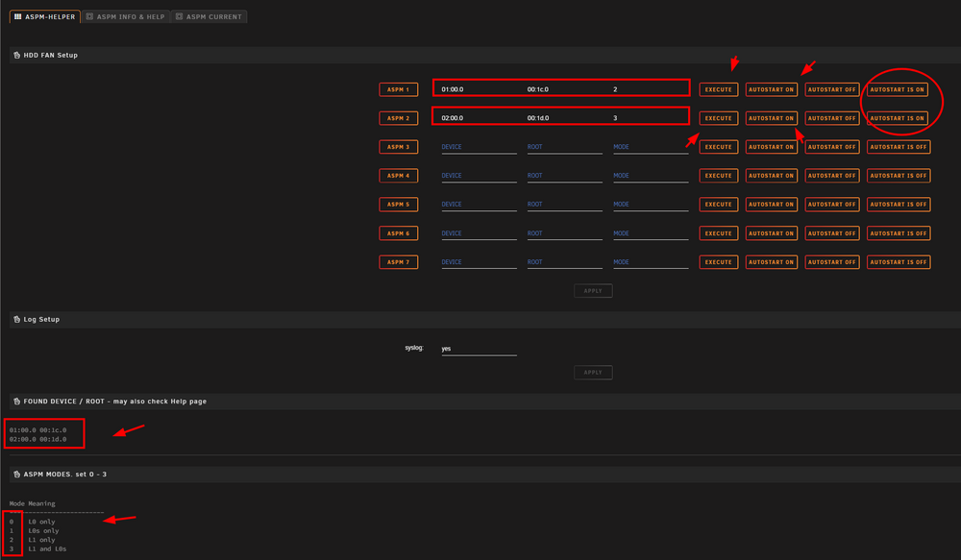The height and width of the screenshot is (560, 961).
Task: Click AUTOSTART IS OFF status for ASPM 3
Action: click(899, 147)
